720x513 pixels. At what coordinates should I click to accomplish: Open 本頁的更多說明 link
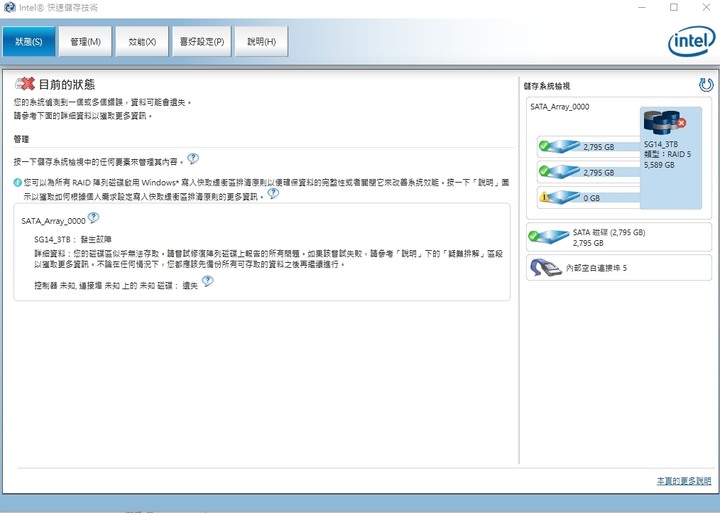click(684, 481)
